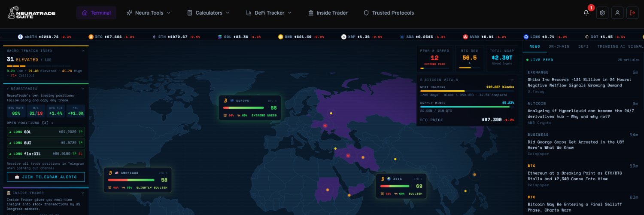Click the Supply Mined progress bar
644x215 pixels.
(x=467, y=107)
